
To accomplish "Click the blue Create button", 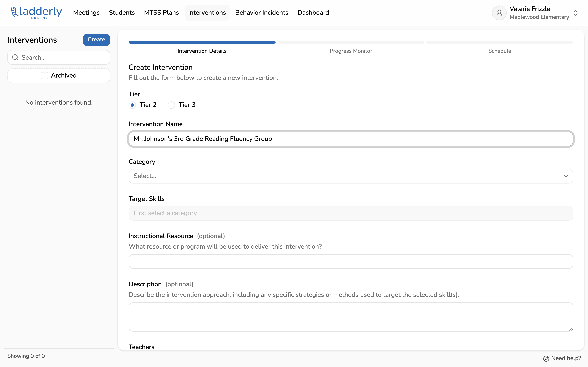I will click(96, 40).
